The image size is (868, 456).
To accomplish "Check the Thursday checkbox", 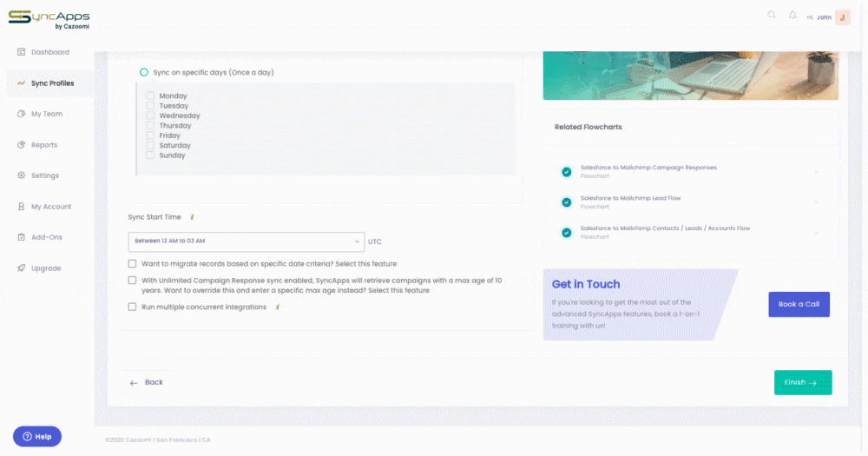I will click(x=150, y=125).
